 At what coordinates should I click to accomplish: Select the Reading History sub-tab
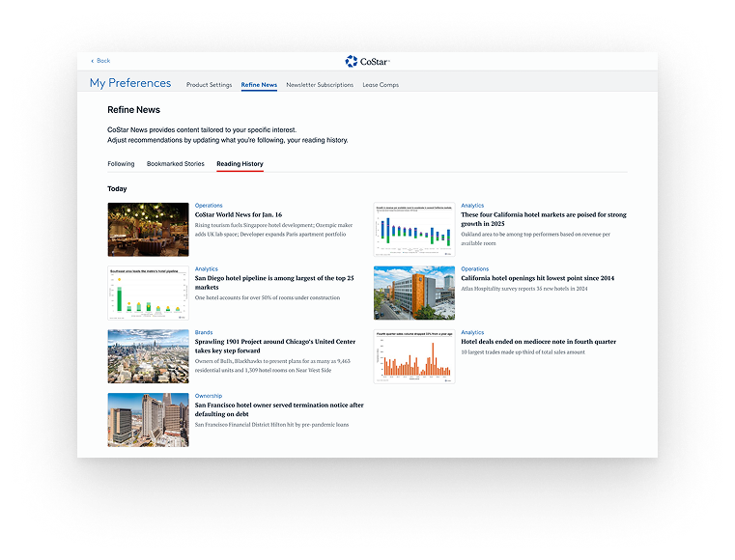tap(240, 164)
